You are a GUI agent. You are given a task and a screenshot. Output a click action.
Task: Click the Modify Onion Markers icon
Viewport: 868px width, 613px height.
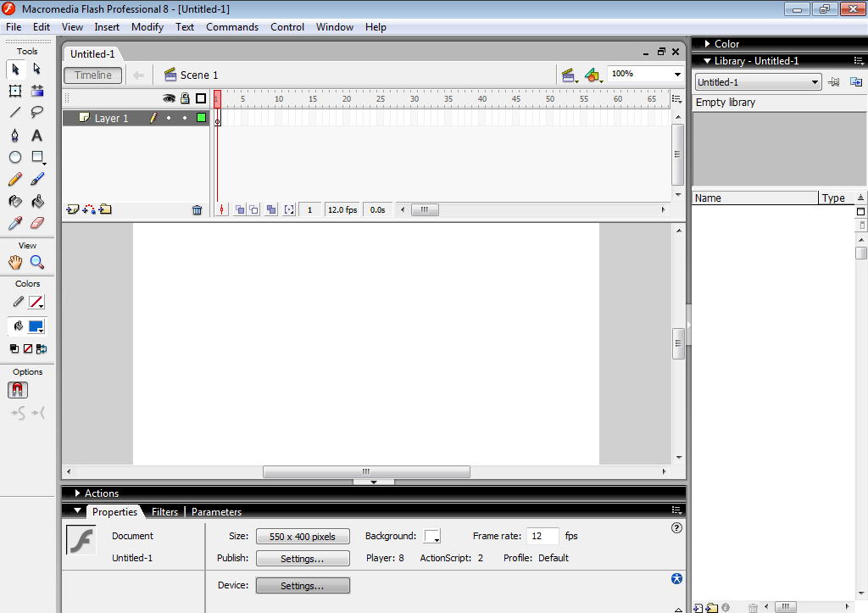coord(289,210)
